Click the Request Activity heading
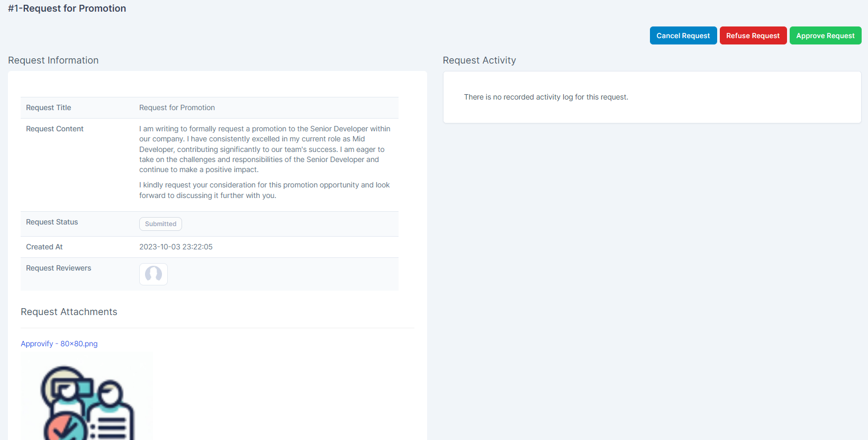 pos(480,60)
